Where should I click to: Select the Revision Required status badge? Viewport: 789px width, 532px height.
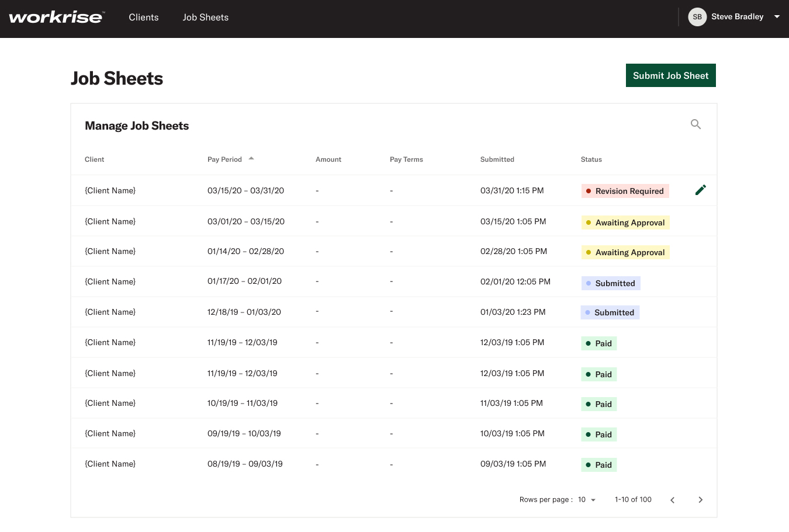pyautogui.click(x=625, y=191)
